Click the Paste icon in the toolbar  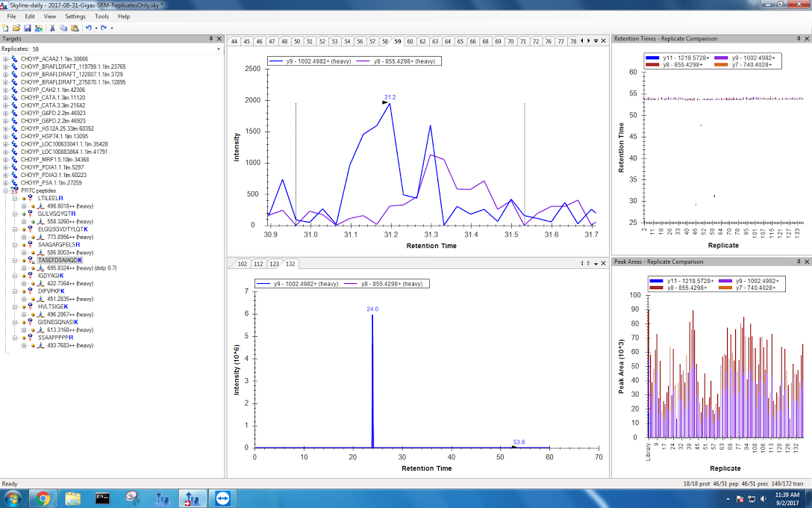pyautogui.click(x=75, y=28)
